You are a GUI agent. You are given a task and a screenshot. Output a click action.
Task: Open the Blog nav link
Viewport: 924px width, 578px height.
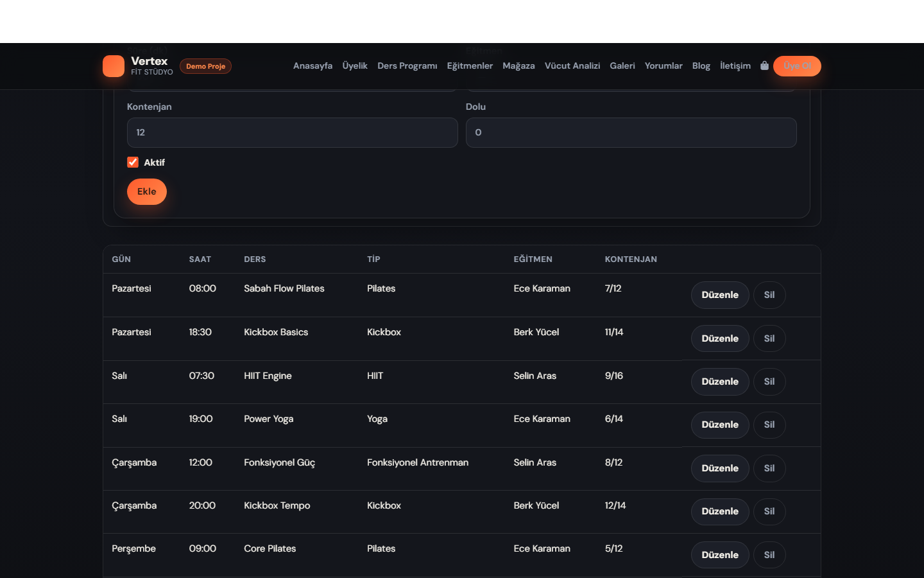tap(701, 66)
